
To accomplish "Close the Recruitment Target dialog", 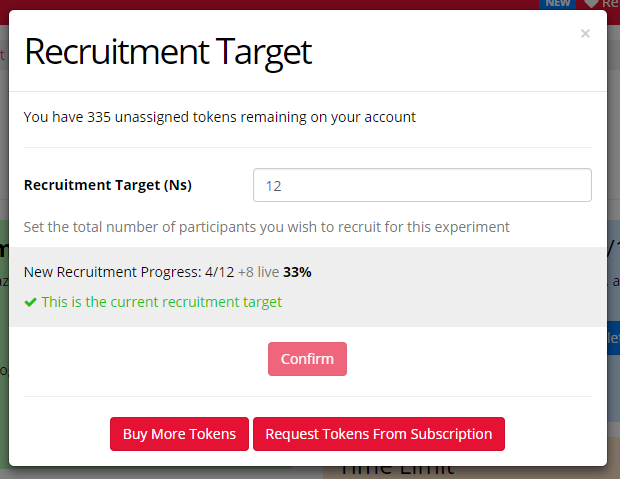I will (x=585, y=34).
